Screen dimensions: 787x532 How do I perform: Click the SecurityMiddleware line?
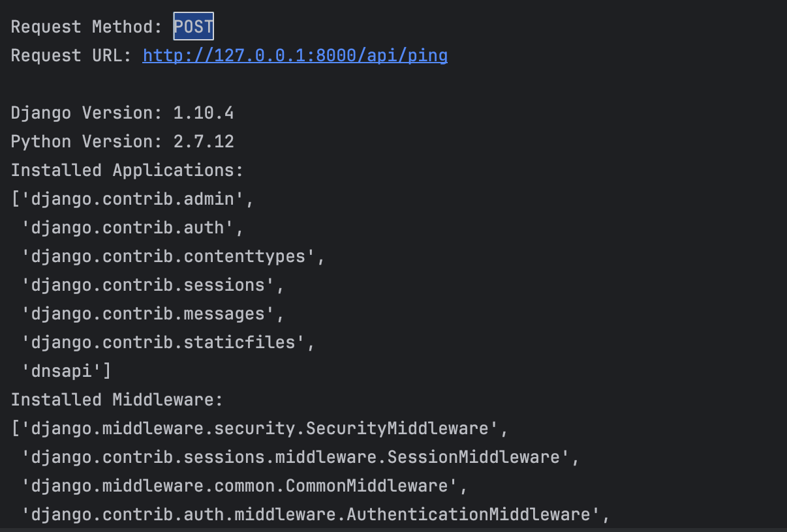259,428
